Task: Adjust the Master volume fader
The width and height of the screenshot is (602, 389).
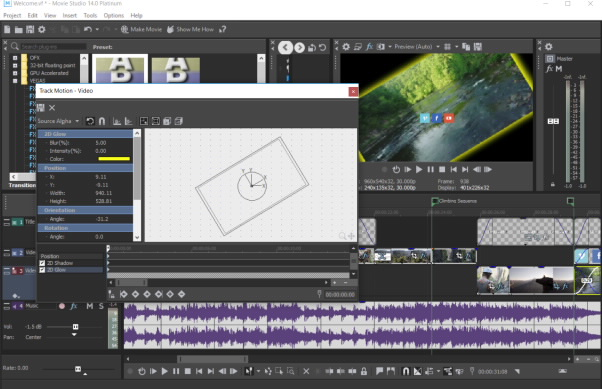Action: pos(553,121)
